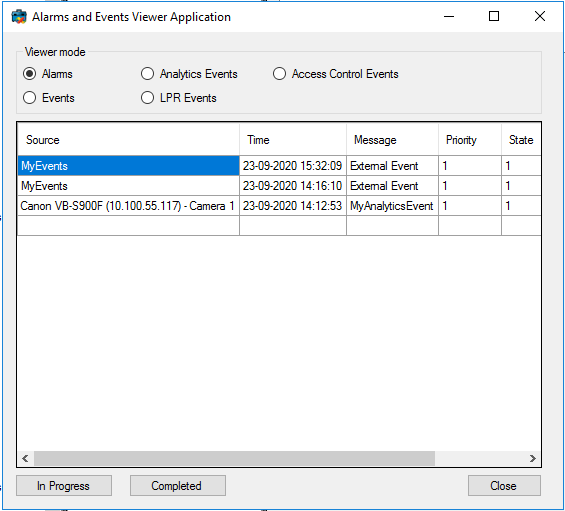Screen dimensions: 565x511
Task: Minimize the Alarms and Events Viewer window
Action: (449, 17)
